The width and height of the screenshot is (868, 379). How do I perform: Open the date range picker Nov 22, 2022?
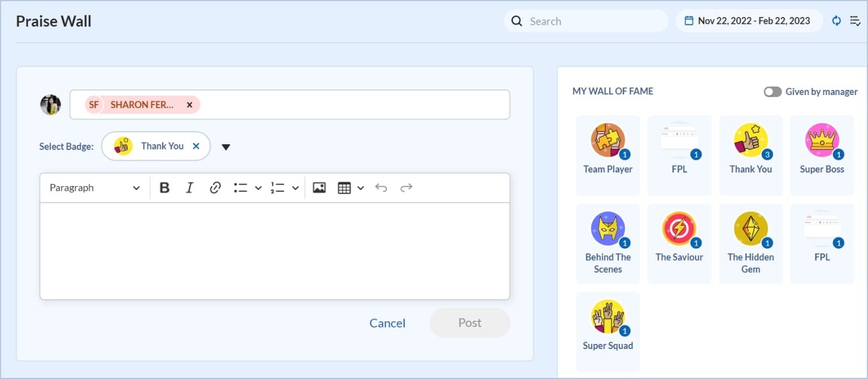click(749, 21)
